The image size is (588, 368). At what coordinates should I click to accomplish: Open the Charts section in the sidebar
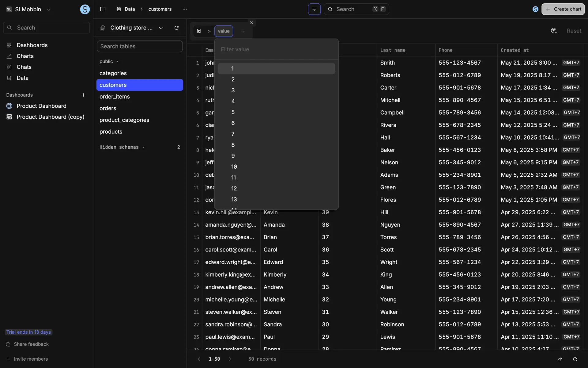click(x=25, y=56)
